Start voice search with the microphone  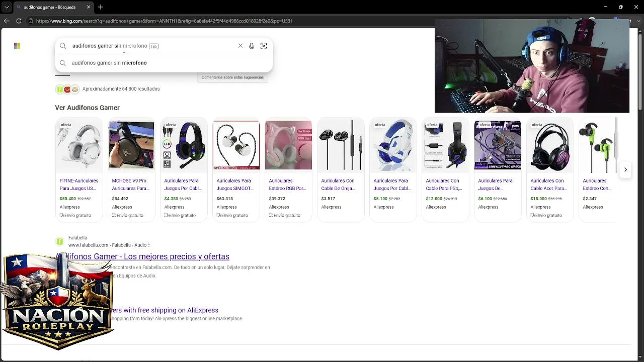pos(252,46)
